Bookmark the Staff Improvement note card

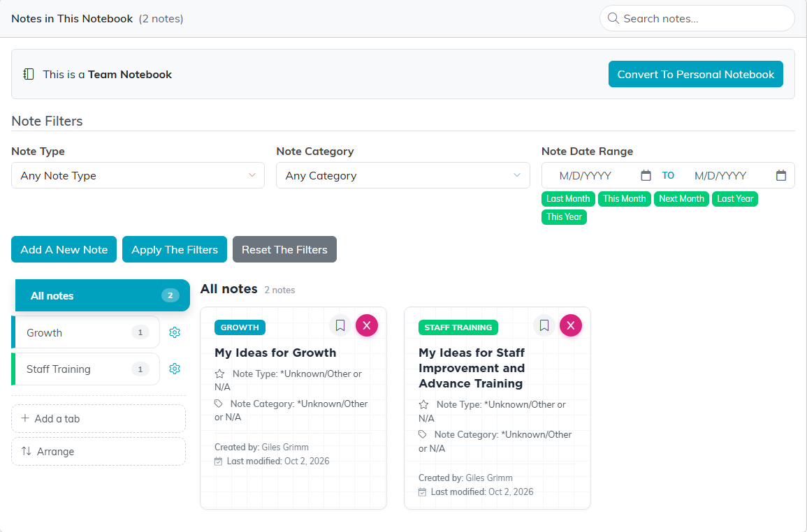tap(544, 325)
